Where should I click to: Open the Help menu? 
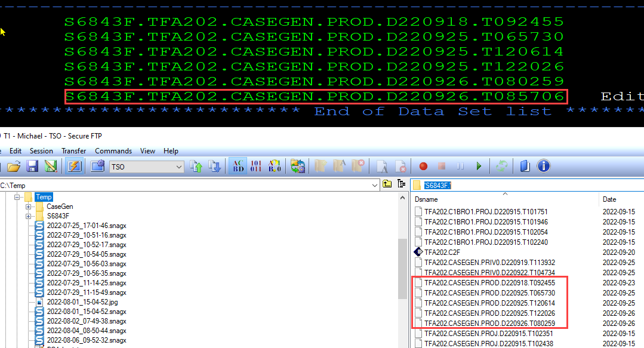(171, 151)
